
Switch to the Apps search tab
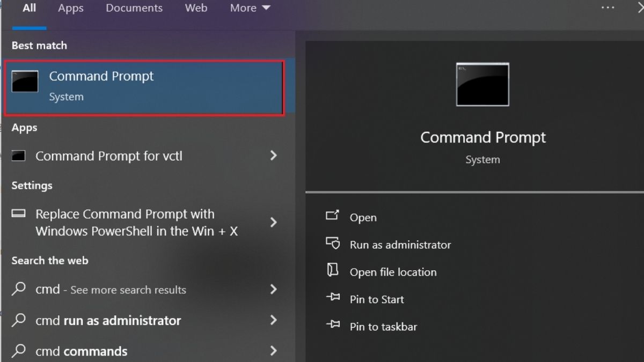point(71,8)
